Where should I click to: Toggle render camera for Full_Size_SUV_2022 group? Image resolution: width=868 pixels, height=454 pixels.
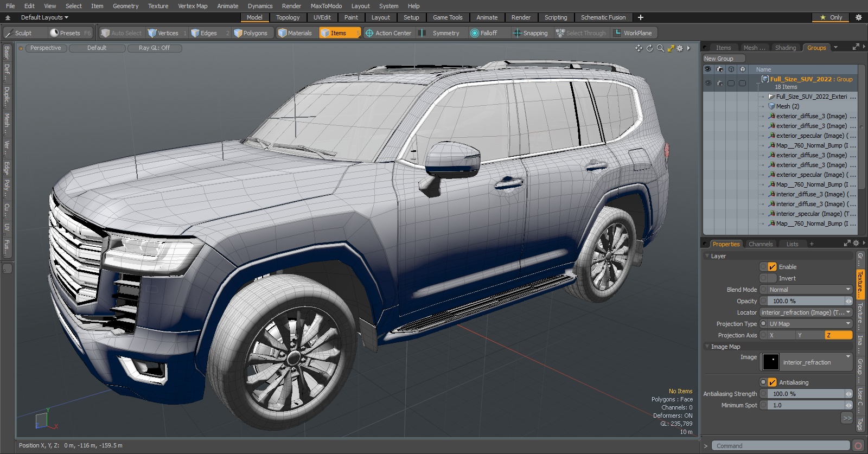click(x=720, y=83)
